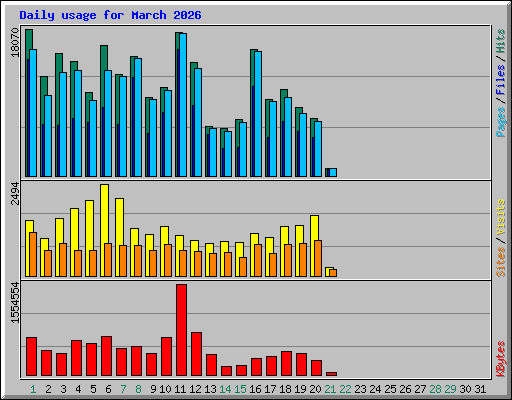Click day 5 on the date axis

point(93,389)
